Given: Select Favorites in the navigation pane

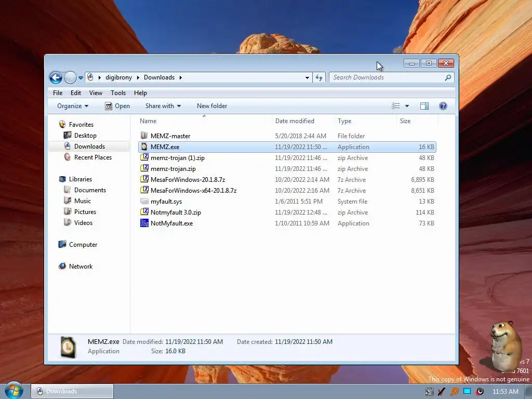Looking at the screenshot, I should 81,125.
